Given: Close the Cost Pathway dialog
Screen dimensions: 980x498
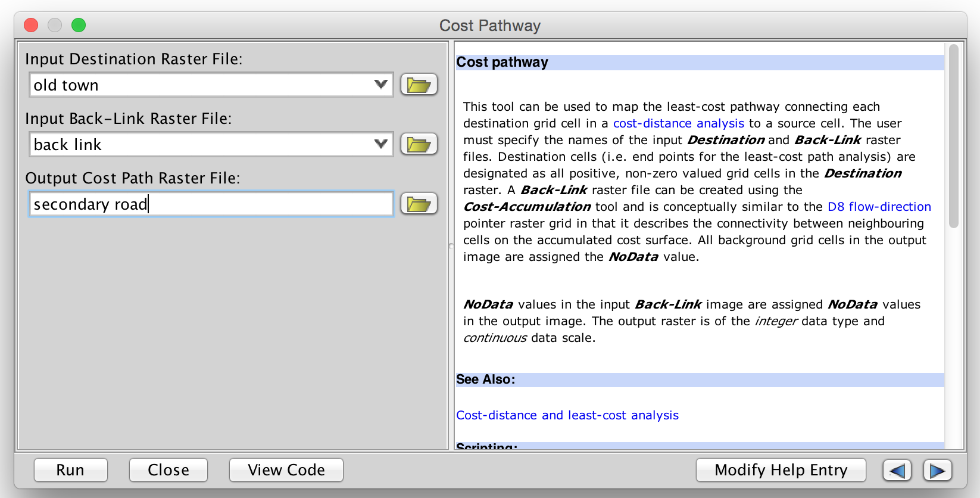Looking at the screenshot, I should click(168, 470).
